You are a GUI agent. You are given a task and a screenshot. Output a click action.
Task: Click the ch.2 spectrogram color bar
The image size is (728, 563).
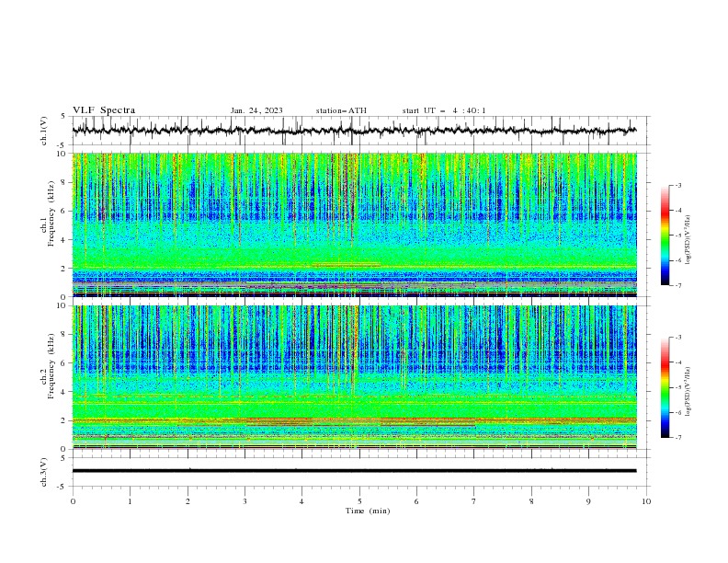pos(665,387)
